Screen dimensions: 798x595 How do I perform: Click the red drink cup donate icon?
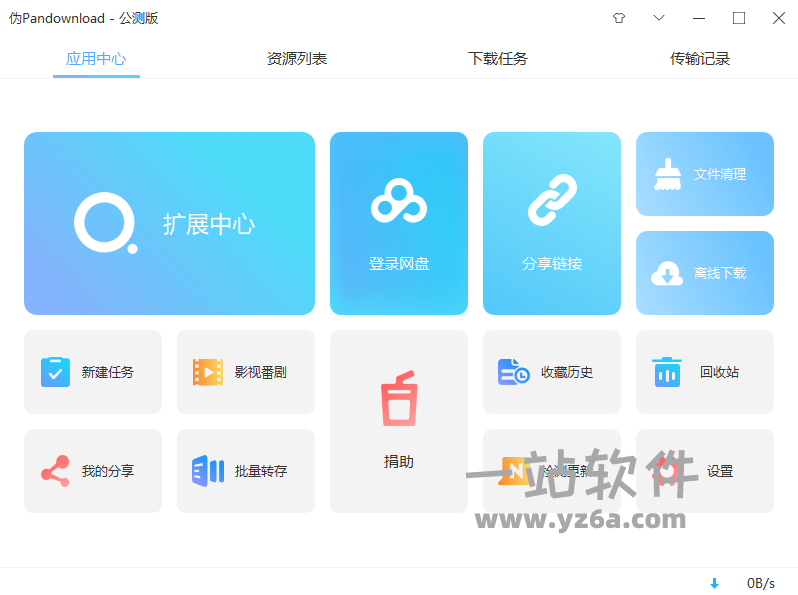tap(399, 399)
